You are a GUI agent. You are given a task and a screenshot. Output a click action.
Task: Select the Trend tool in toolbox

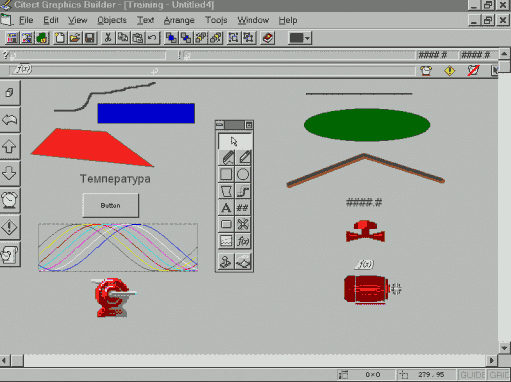click(x=227, y=241)
